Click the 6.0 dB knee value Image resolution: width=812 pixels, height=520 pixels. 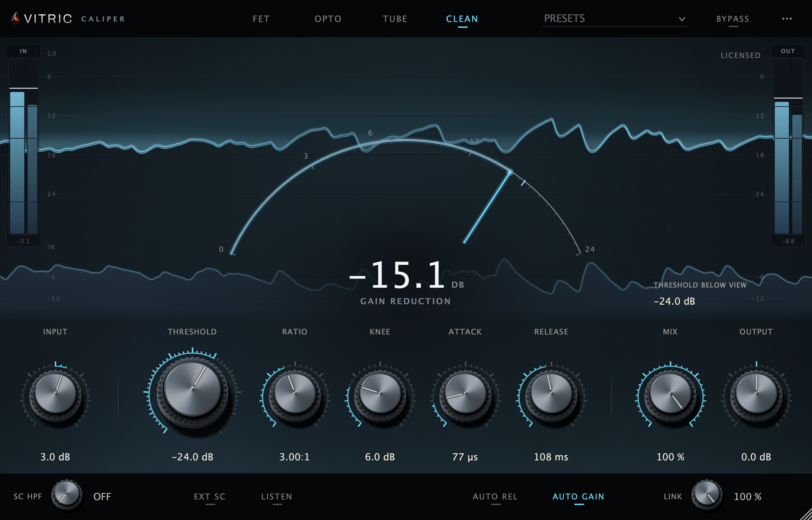(380, 457)
